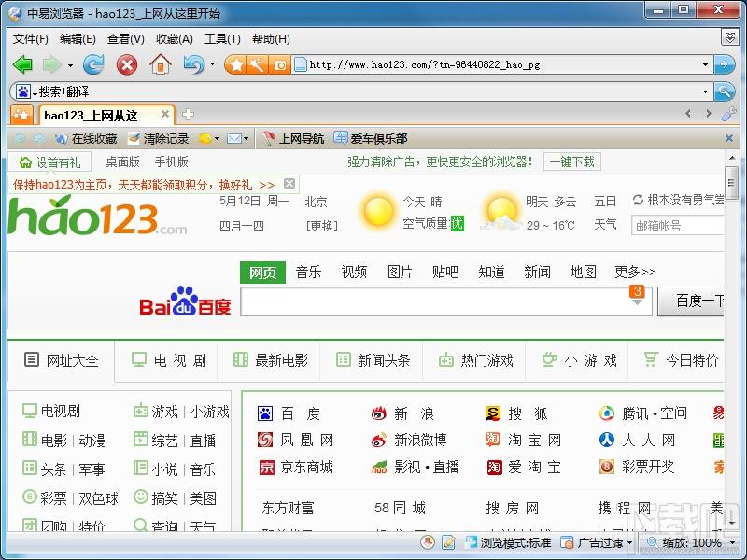747x560 pixels.
Task: Open the 文件(F) menu
Action: pyautogui.click(x=31, y=39)
